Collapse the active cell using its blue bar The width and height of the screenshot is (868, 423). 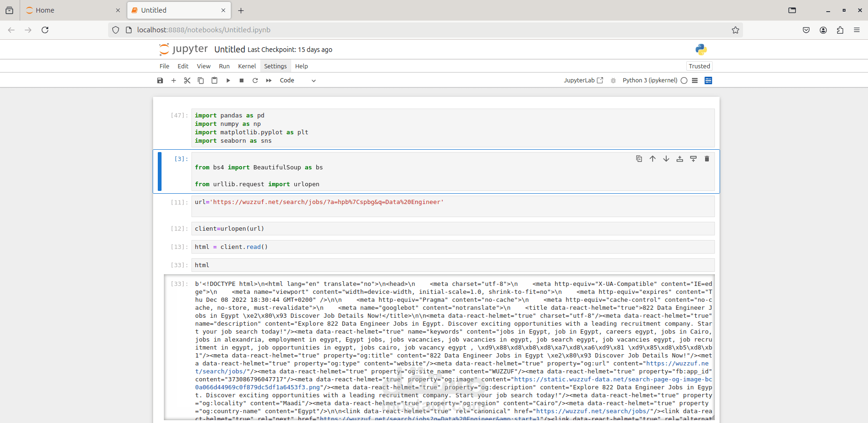coord(160,171)
